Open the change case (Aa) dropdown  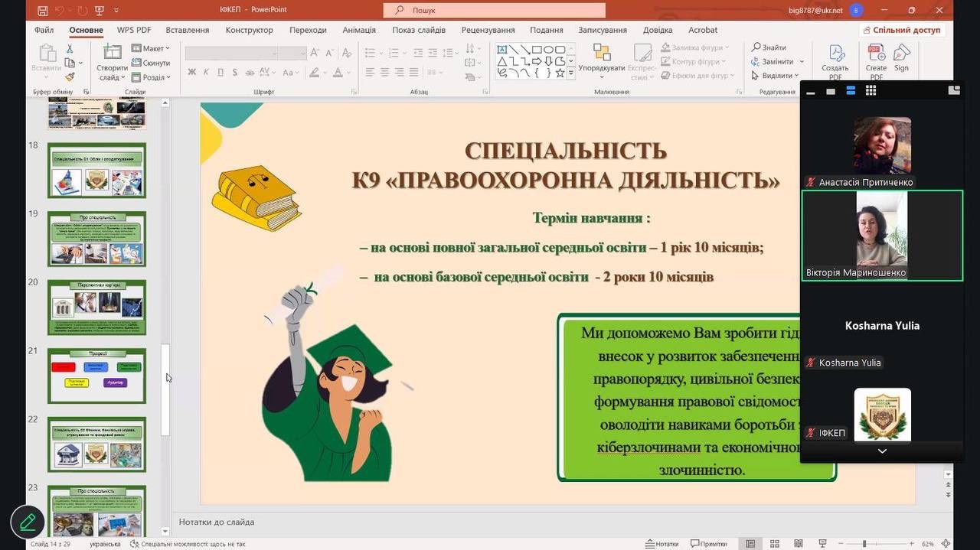tap(291, 73)
